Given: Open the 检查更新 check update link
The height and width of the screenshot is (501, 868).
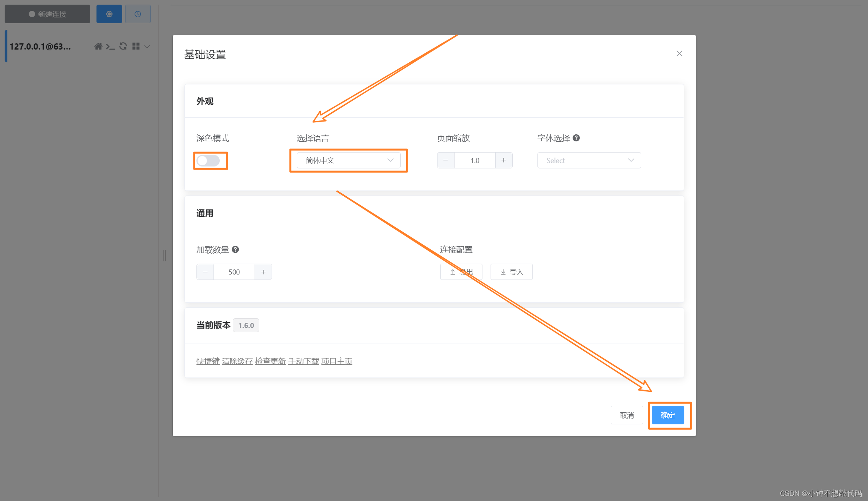Looking at the screenshot, I should click(270, 361).
